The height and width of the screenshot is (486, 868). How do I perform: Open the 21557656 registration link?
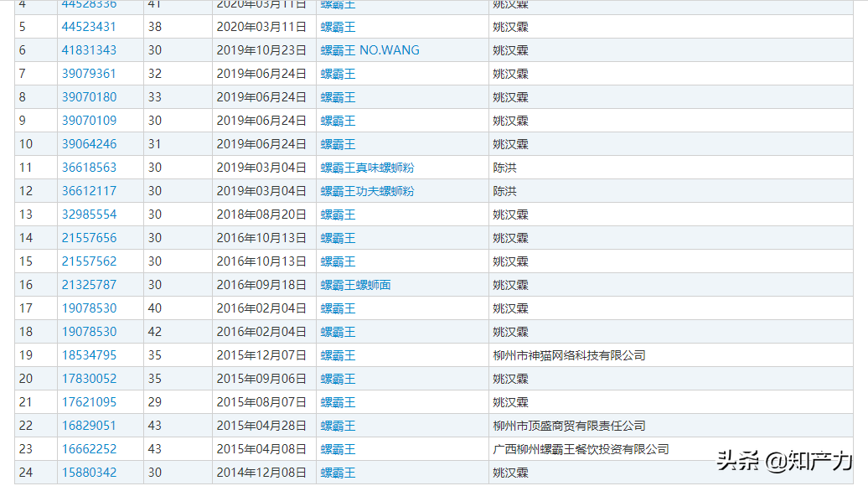click(x=89, y=238)
